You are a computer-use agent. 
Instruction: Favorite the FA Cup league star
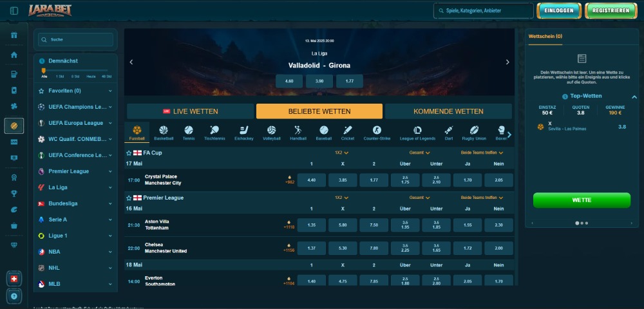click(129, 153)
